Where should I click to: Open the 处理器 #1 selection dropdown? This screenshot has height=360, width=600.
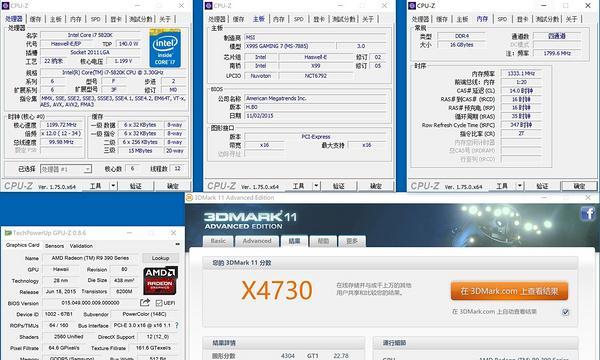[66, 169]
